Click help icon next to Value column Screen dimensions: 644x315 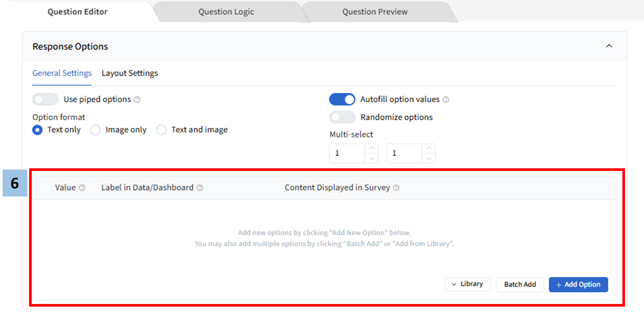pyautogui.click(x=82, y=188)
